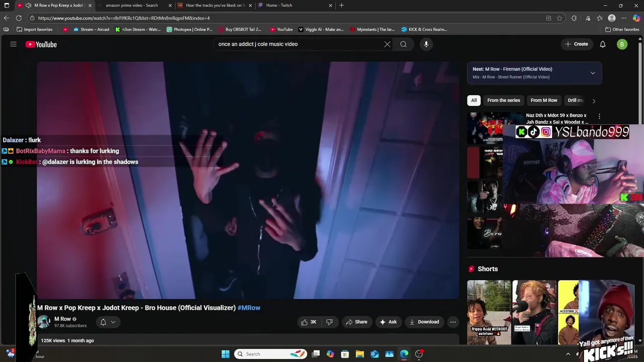Click the video player to pause

[x=248, y=180]
